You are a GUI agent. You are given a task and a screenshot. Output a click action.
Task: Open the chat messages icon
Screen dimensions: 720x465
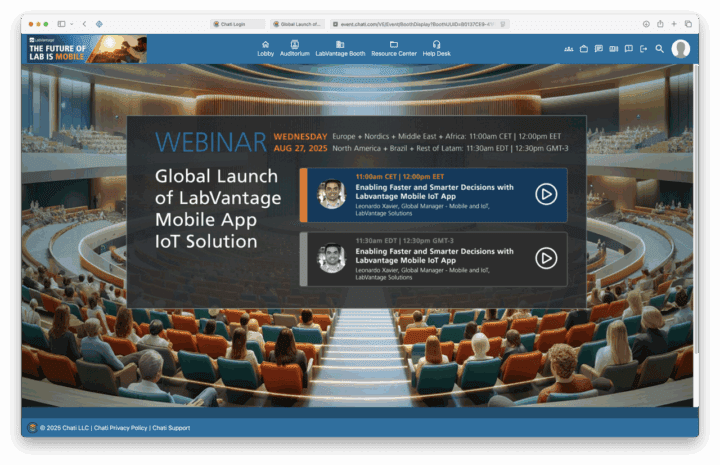599,48
